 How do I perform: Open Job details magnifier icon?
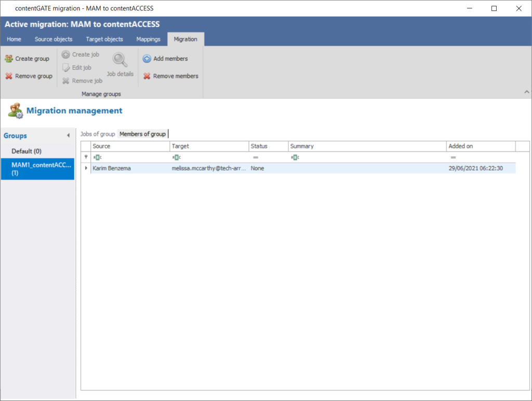[x=120, y=61]
